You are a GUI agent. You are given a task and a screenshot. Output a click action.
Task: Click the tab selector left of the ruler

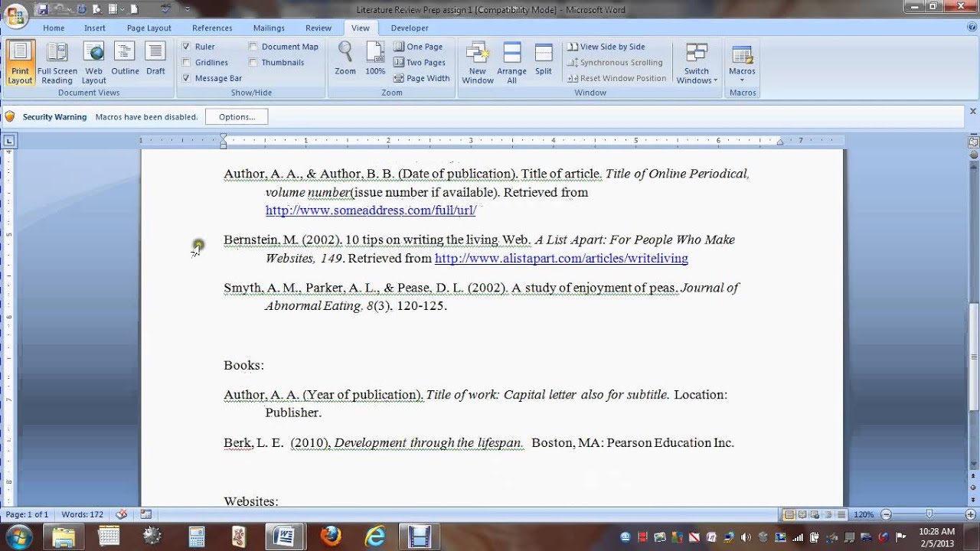8,141
